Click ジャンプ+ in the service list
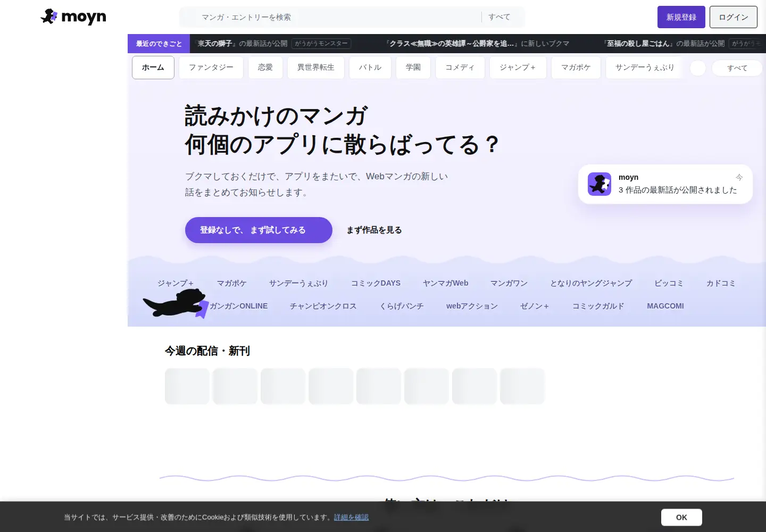Viewport: 766px width, 532px height. click(x=176, y=283)
